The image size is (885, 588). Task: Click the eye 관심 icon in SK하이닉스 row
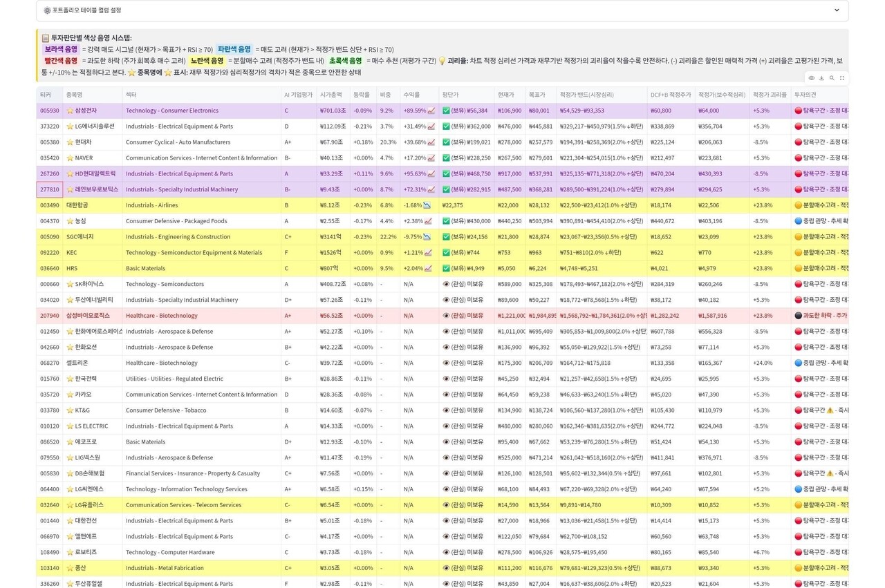[446, 284]
